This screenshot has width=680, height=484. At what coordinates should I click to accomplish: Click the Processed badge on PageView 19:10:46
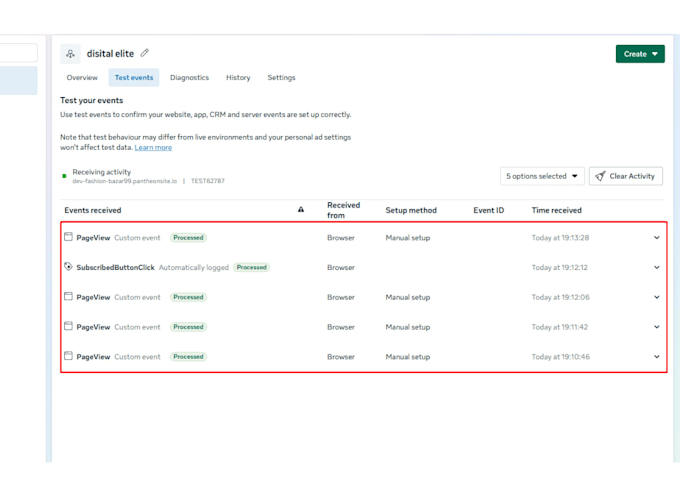click(x=188, y=356)
